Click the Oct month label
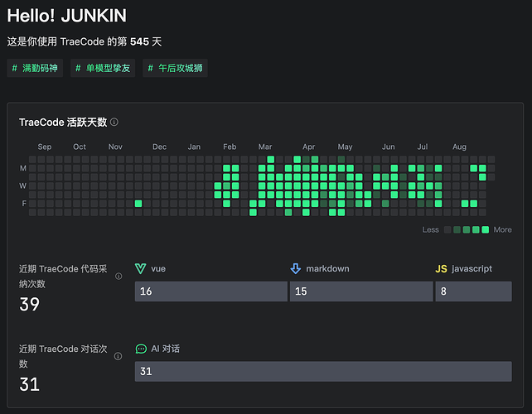Screen dimensions: 532x414 (x=80, y=147)
